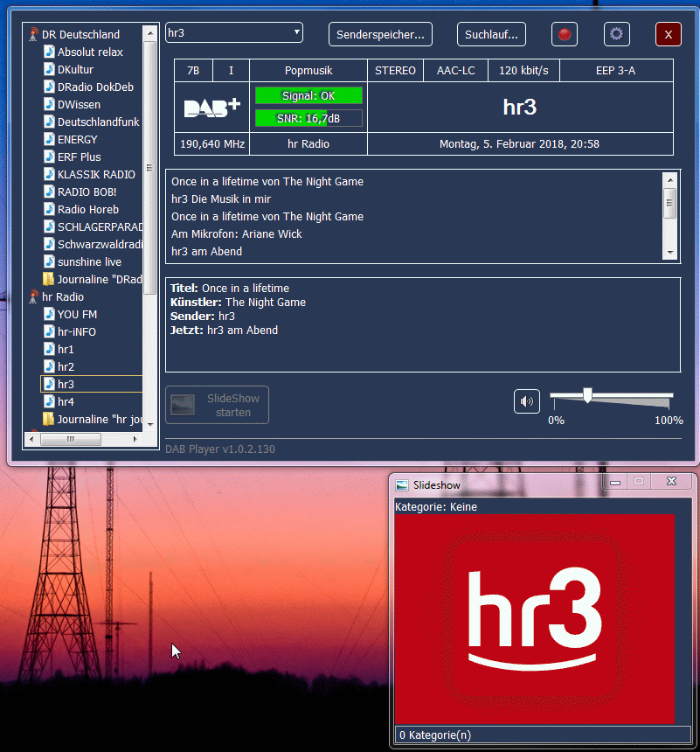Click the DRadio DokDeb note icon
700x752 pixels.
pyautogui.click(x=49, y=87)
